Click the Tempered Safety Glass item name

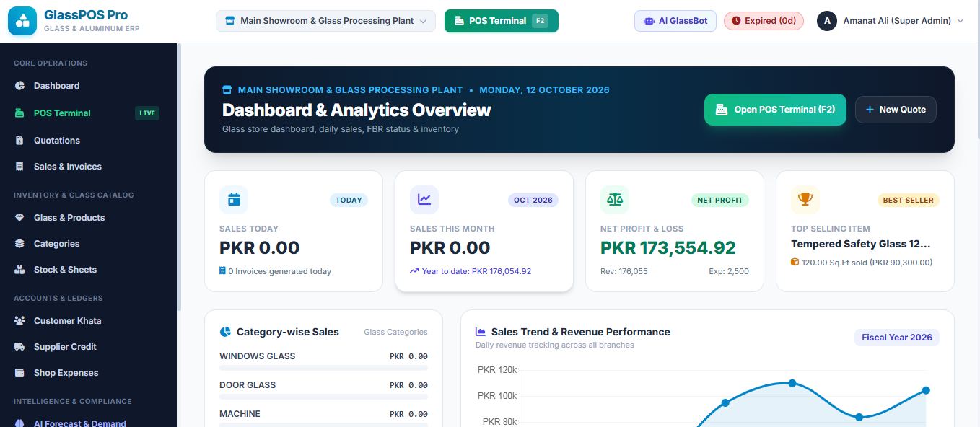[x=861, y=245]
